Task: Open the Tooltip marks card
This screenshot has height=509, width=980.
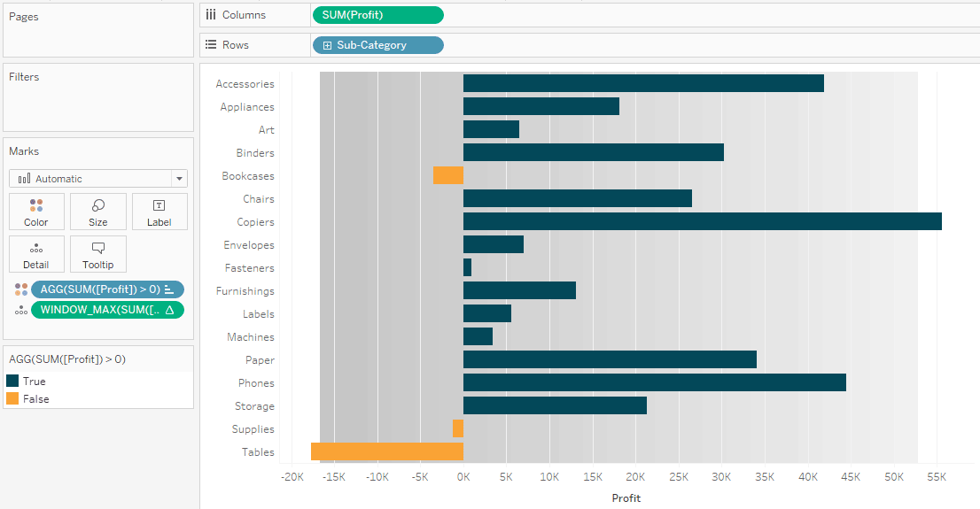Action: pos(98,254)
